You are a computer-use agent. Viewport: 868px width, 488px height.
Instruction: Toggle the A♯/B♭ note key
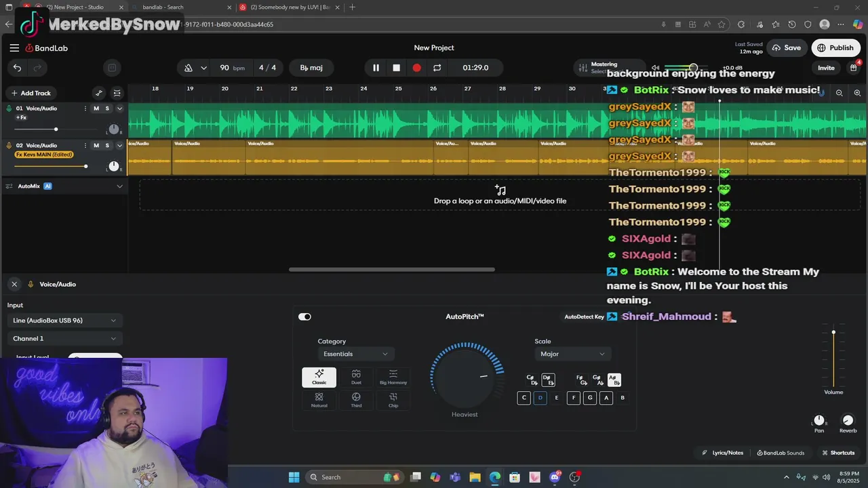click(614, 380)
